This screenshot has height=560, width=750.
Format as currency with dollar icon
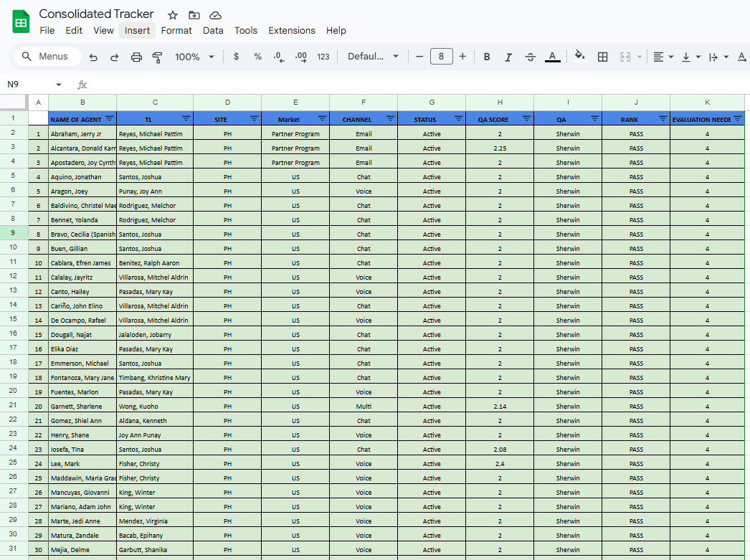coord(237,57)
